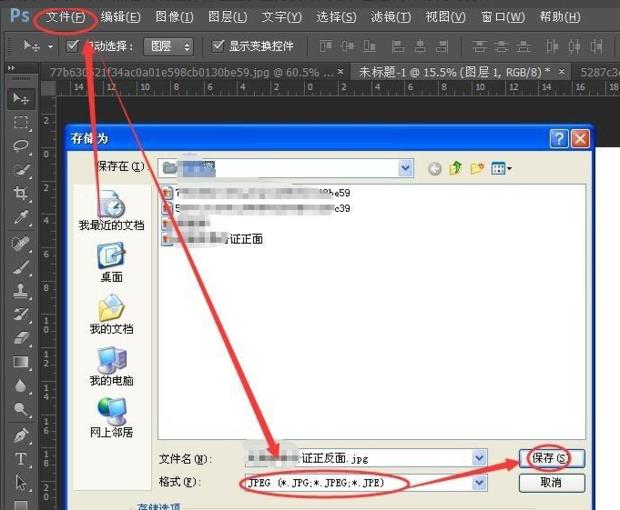The image size is (620, 510).
Task: Toggle the 自动选择 checkbox
Action: [73, 46]
